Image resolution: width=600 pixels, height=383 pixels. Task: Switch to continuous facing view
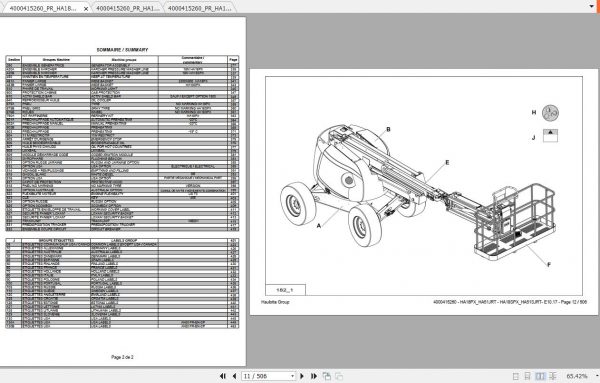click(553, 376)
